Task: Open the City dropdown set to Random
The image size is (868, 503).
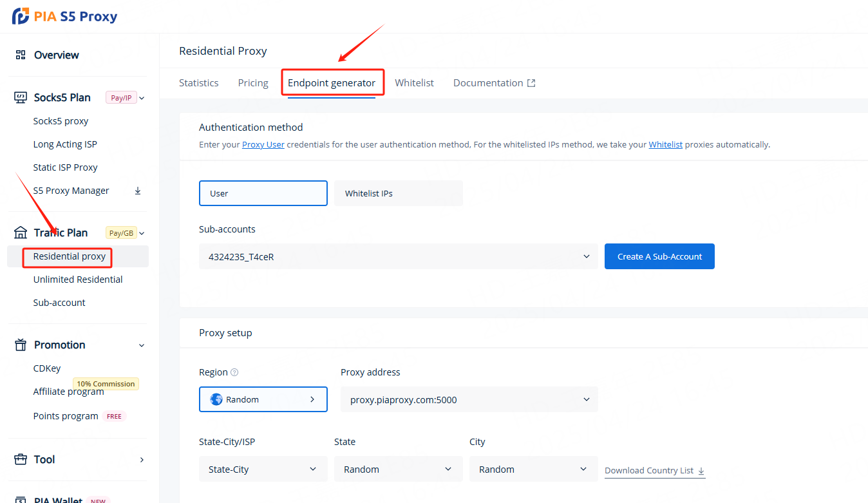Action: (533, 469)
